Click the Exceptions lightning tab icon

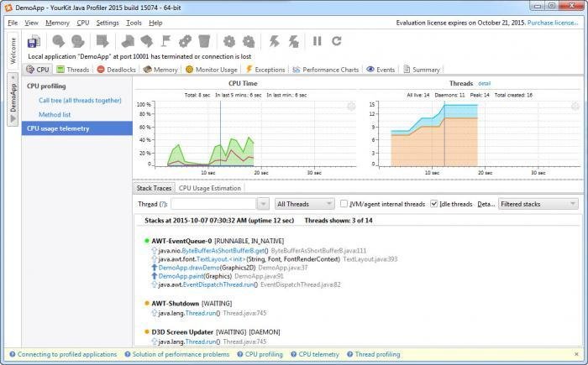click(249, 70)
